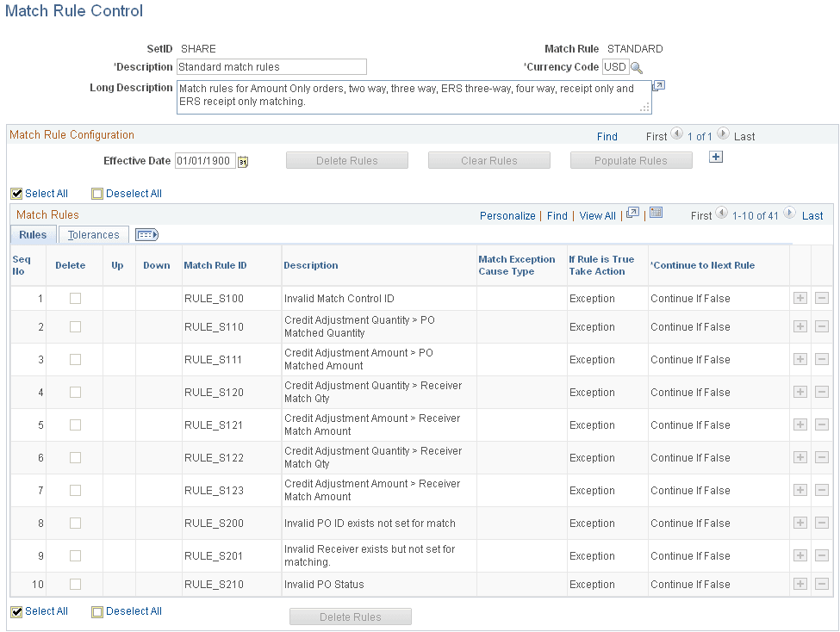Image resolution: width=840 pixels, height=632 pixels.
Task: Open the Effective Date calendar picker
Action: tap(243, 161)
